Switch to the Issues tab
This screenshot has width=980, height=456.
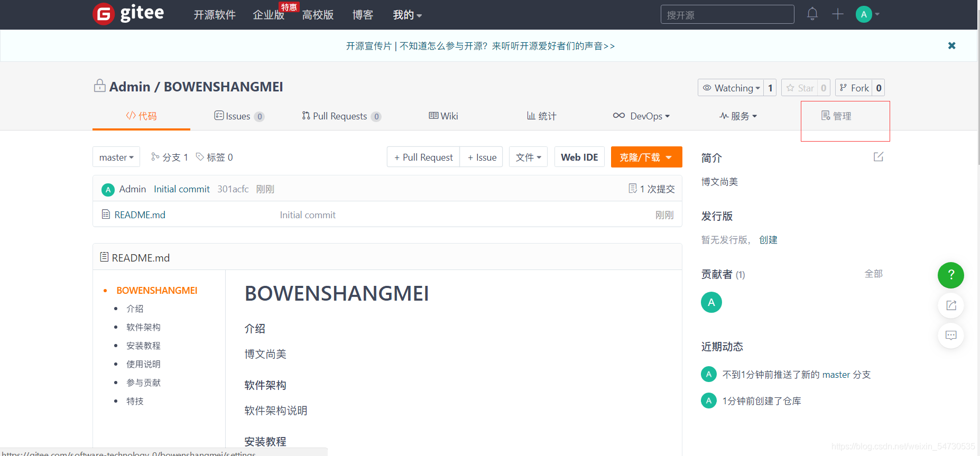[239, 116]
